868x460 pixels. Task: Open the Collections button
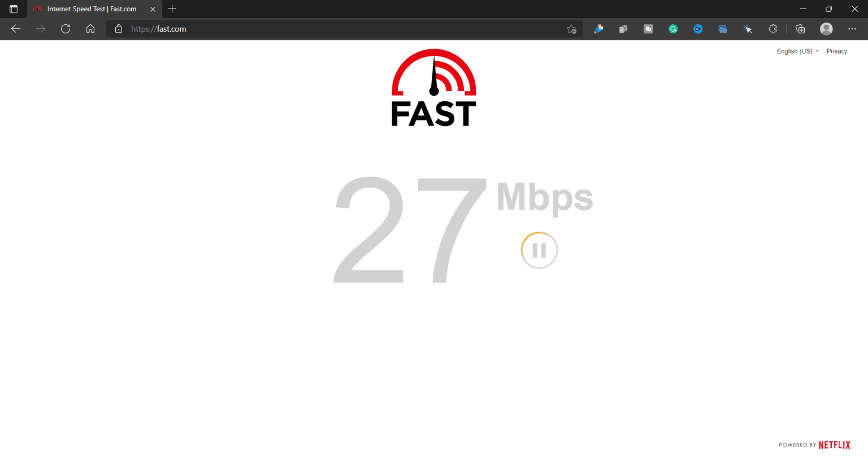click(800, 29)
